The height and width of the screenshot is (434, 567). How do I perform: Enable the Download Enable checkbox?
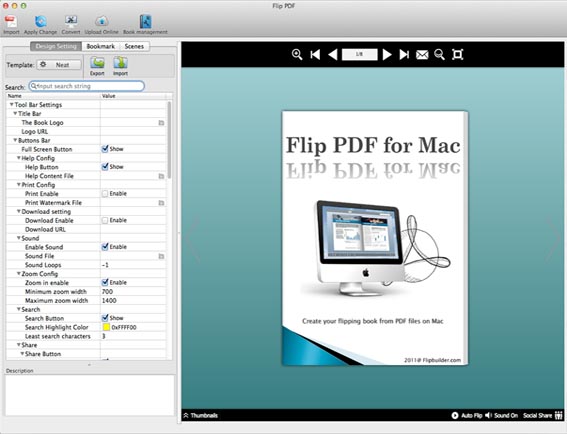(105, 220)
